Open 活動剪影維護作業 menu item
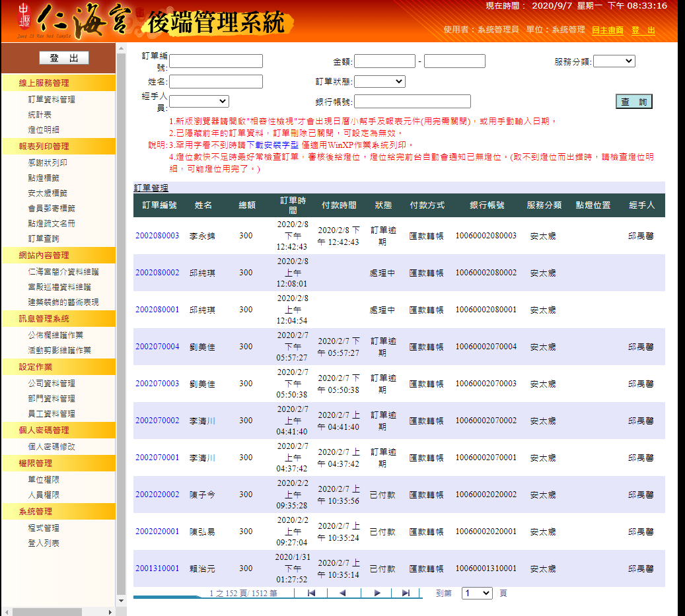 click(59, 350)
